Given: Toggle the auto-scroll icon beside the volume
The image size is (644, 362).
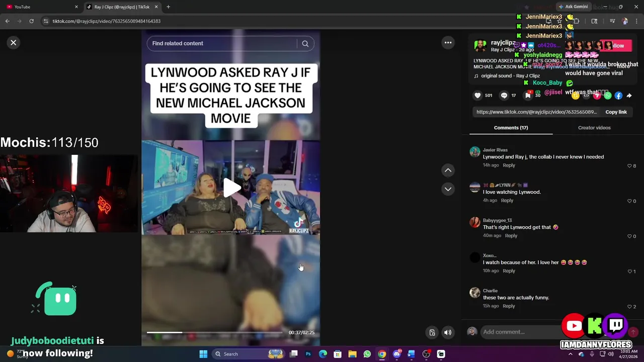Looking at the screenshot, I should (x=432, y=332).
